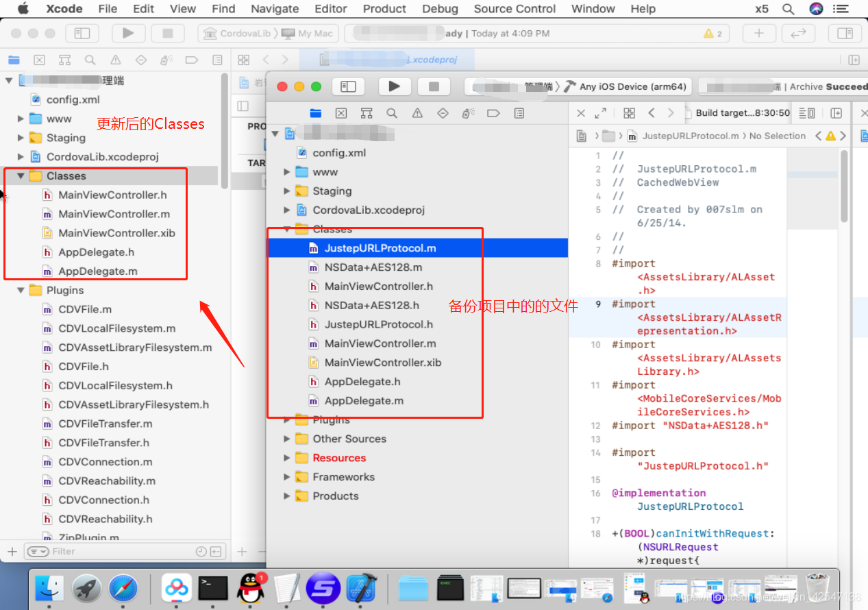Add editor on right in front window
The width and height of the screenshot is (868, 610).
[x=836, y=113]
